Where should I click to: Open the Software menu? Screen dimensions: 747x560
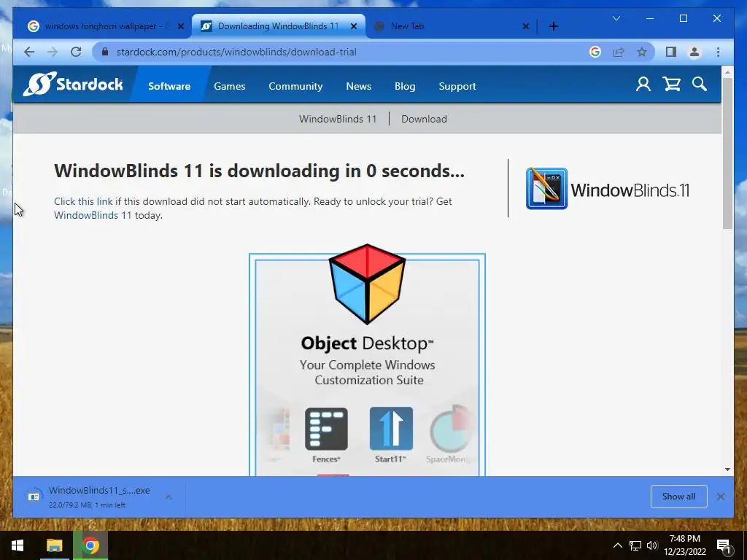point(169,86)
